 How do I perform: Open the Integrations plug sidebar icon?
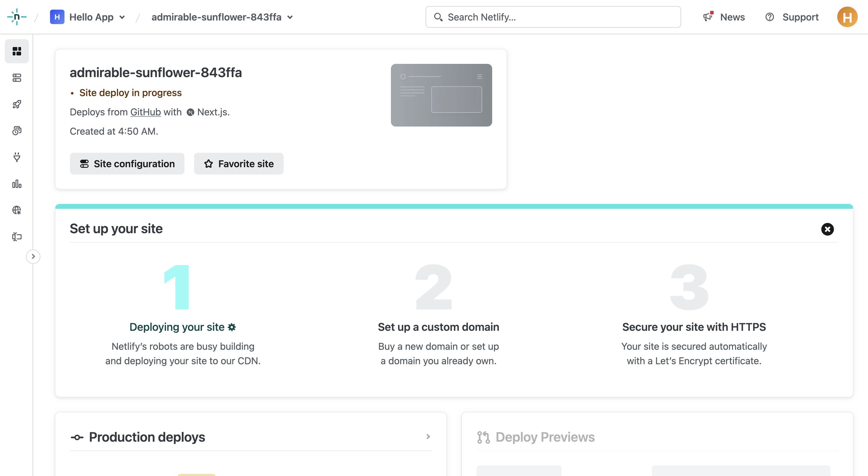[x=17, y=157]
